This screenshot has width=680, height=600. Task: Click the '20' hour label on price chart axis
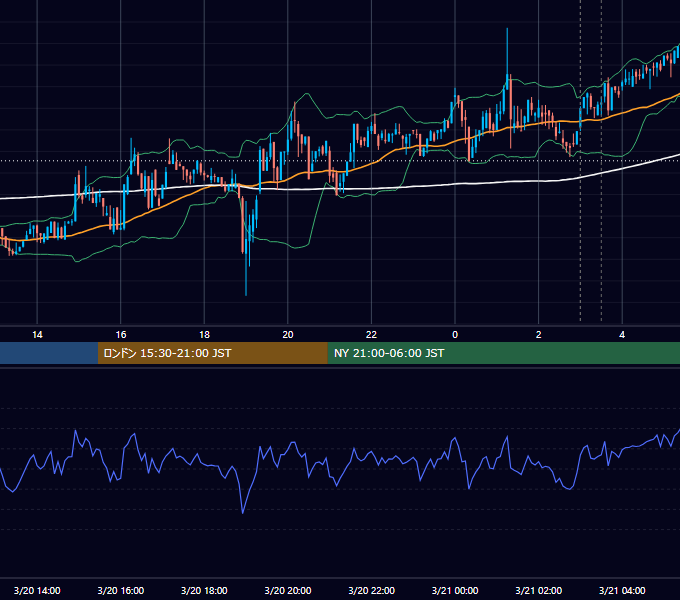[288, 335]
